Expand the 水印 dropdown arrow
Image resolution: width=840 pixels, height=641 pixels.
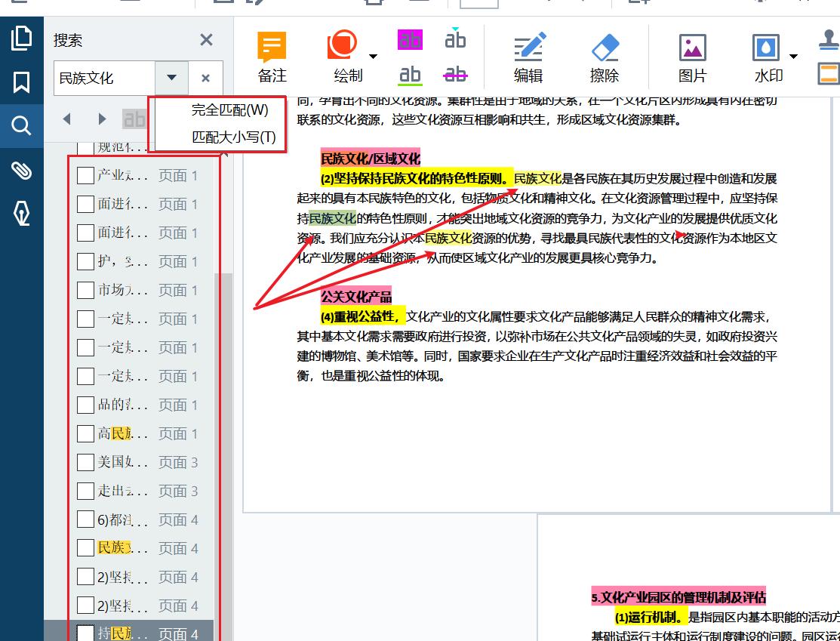coord(793,57)
